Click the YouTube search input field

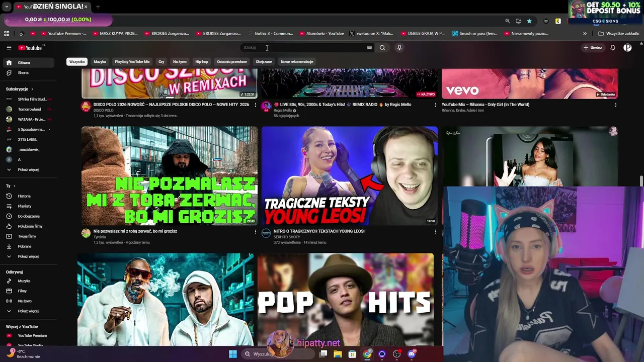pyautogui.click(x=304, y=48)
